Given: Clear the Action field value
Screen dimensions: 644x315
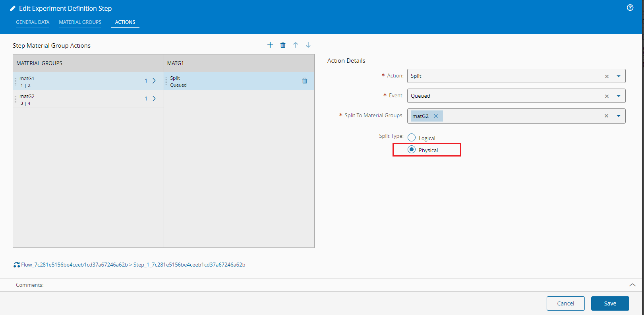Looking at the screenshot, I should coord(607,76).
